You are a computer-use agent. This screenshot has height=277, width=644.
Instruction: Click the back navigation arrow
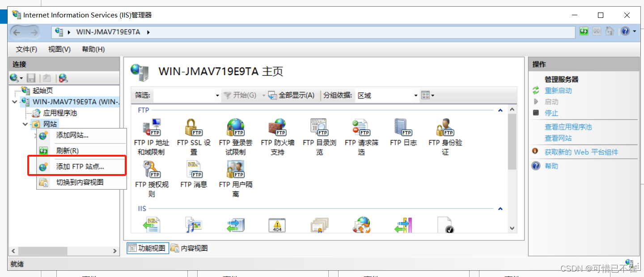(x=16, y=31)
